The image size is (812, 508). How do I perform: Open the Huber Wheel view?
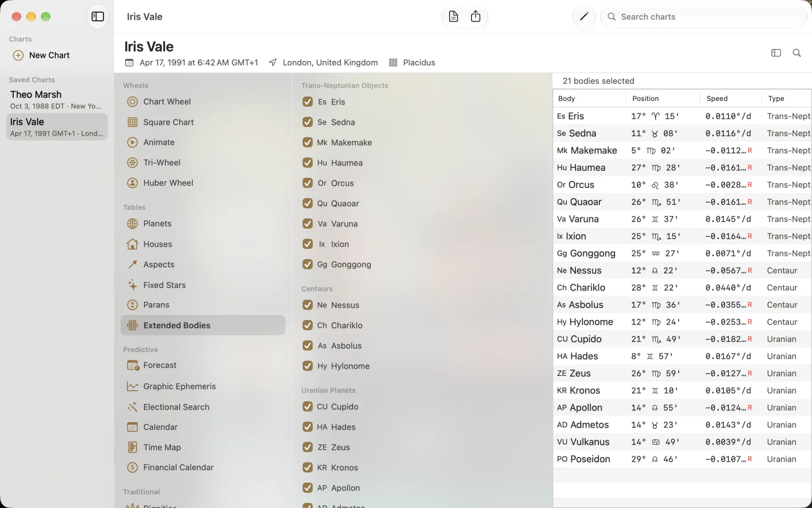[x=203, y=183]
